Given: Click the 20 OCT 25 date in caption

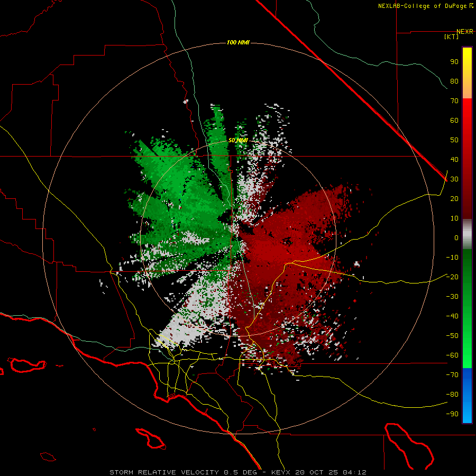Looking at the screenshot, I should click(x=316, y=472).
